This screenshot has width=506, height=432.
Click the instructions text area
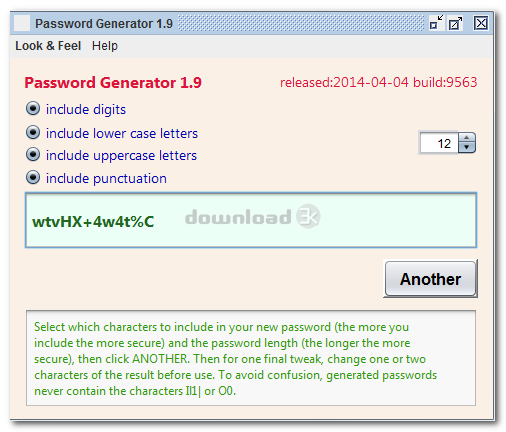(251, 358)
